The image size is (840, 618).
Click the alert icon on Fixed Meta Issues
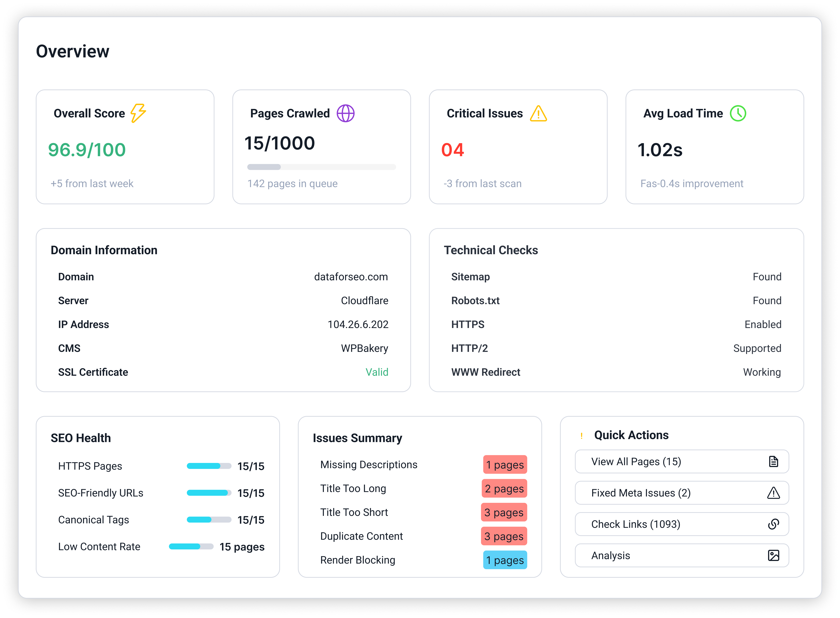(773, 493)
